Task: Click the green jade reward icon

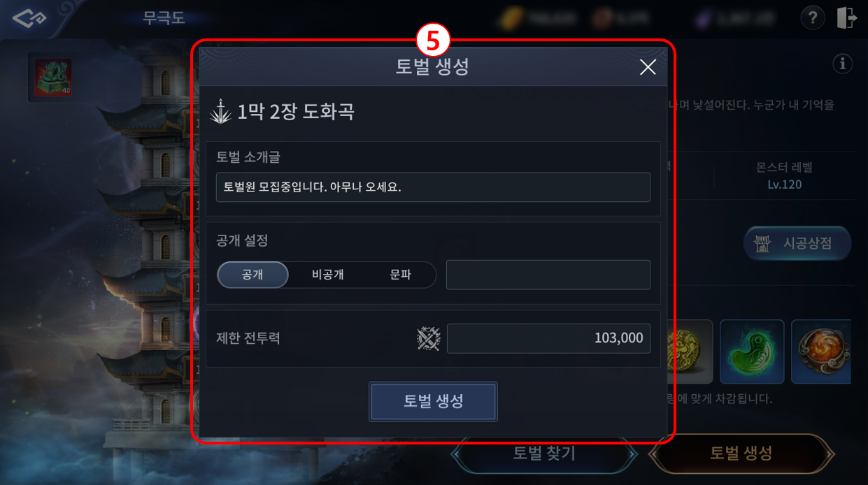Action: [752, 352]
